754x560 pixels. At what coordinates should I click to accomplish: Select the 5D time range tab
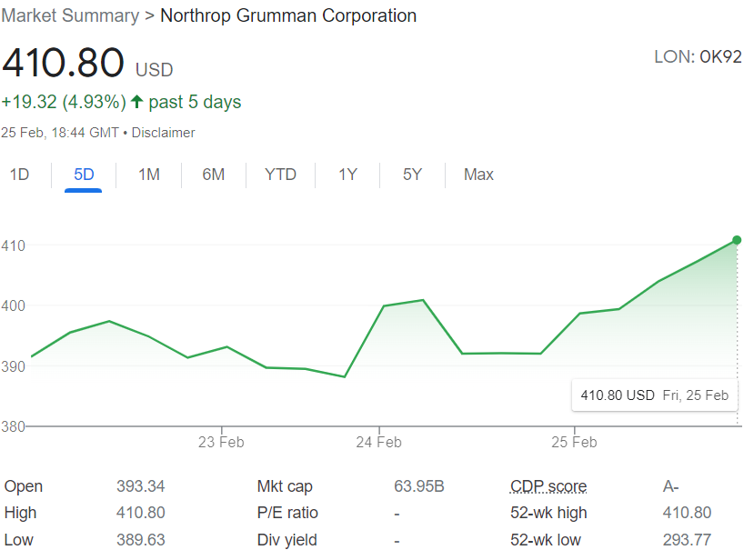[84, 175]
